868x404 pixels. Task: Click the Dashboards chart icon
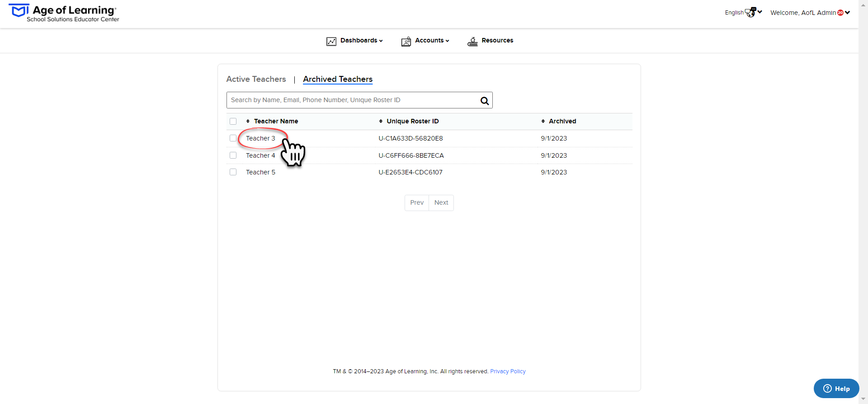point(331,42)
